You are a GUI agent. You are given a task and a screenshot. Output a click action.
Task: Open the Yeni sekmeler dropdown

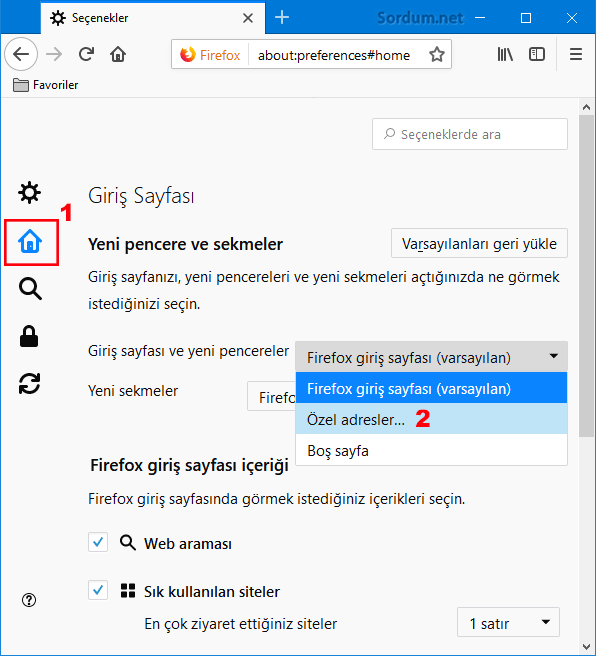pos(272,396)
